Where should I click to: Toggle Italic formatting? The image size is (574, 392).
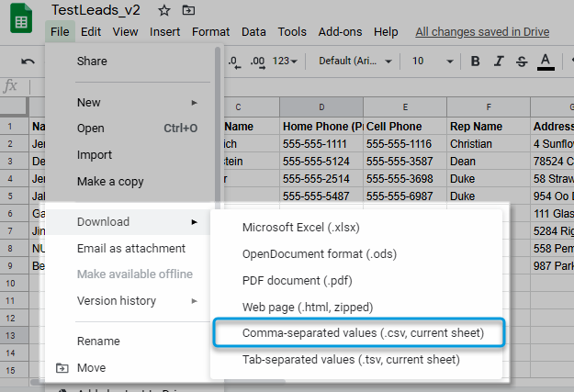click(x=499, y=62)
